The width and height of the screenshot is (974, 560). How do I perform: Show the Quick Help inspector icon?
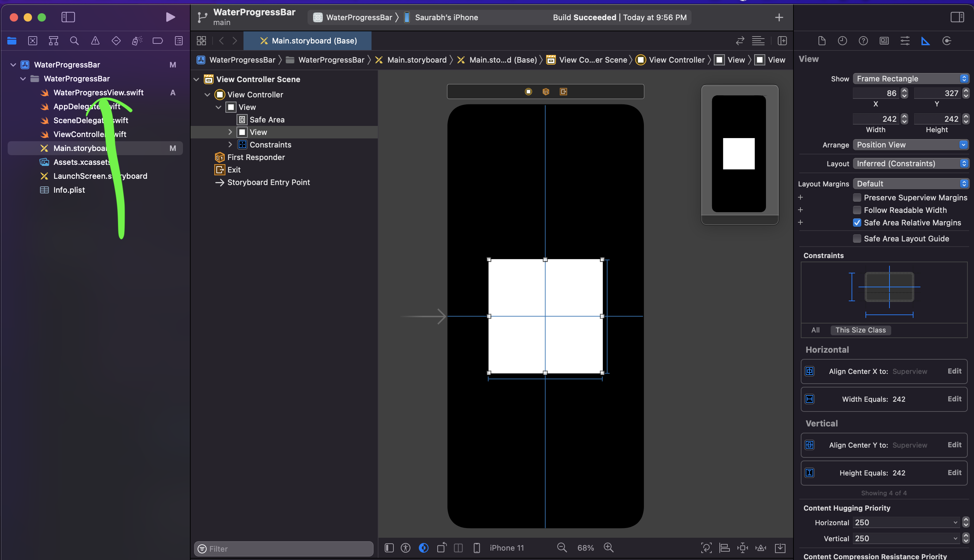[863, 41]
